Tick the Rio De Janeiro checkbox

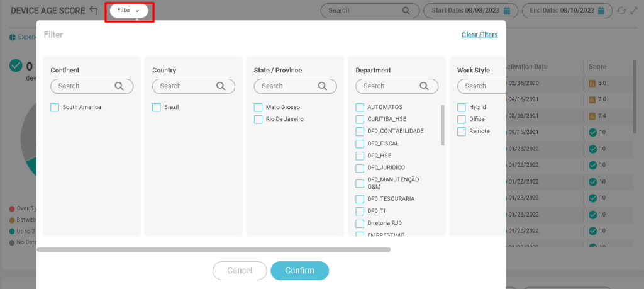click(x=258, y=120)
